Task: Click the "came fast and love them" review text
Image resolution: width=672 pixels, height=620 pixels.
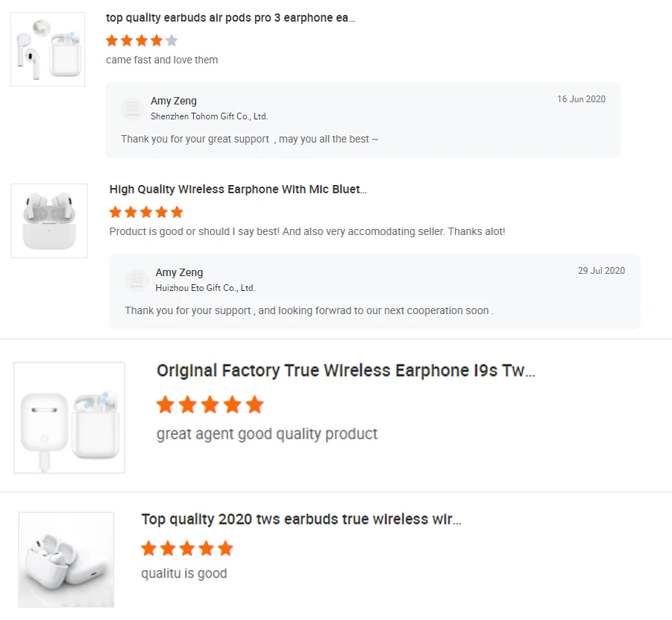Action: point(162,60)
